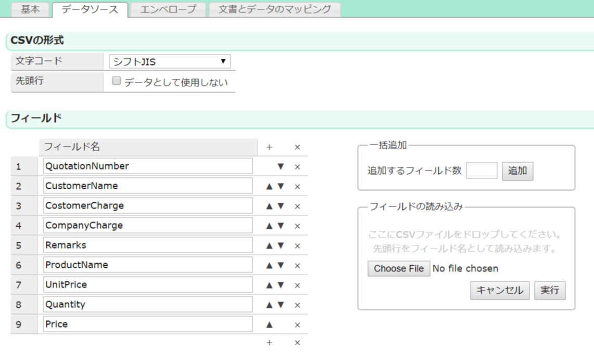Open the エンベロープ tab
The width and height of the screenshot is (594, 364).
pyautogui.click(x=168, y=9)
